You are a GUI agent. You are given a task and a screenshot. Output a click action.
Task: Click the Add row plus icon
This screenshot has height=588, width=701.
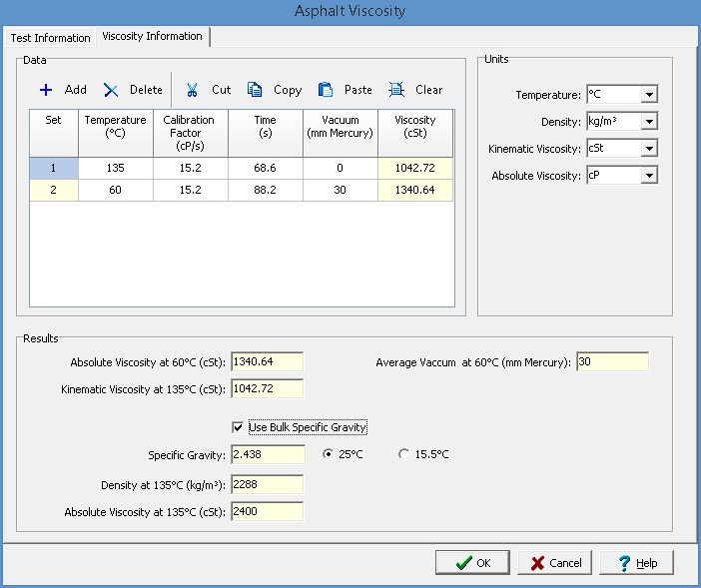pos(46,90)
